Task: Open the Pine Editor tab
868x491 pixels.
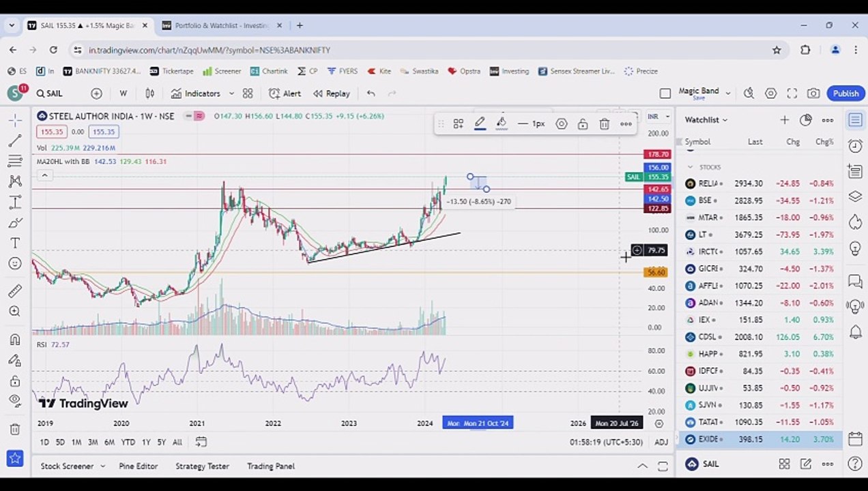Action: (x=139, y=466)
